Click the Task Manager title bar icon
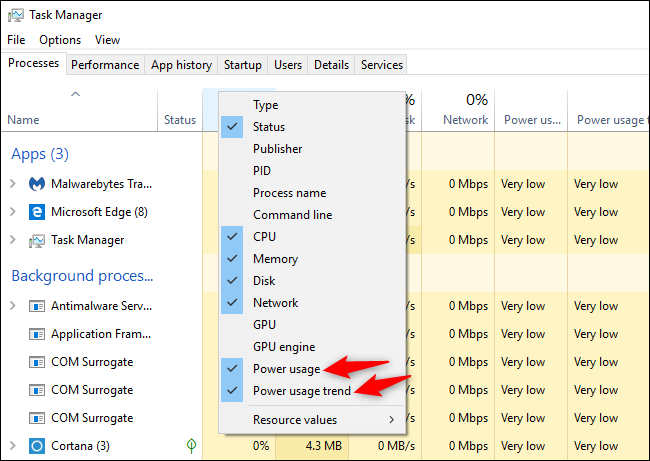 15,15
